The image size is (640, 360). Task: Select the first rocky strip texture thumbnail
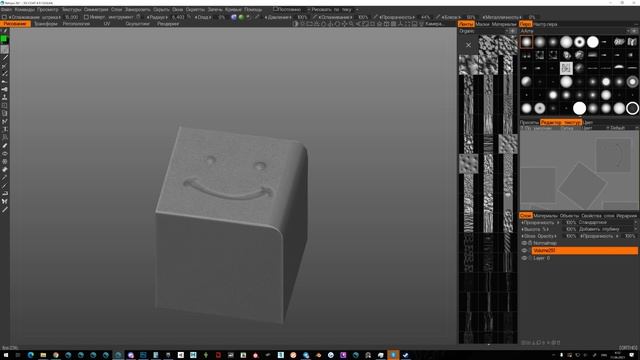pos(488,45)
